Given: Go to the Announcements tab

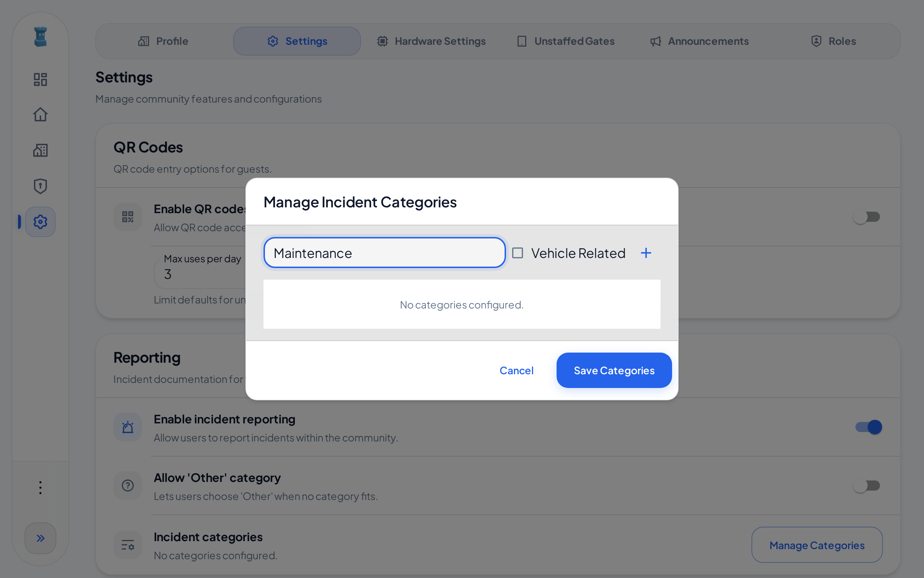Looking at the screenshot, I should tap(699, 41).
